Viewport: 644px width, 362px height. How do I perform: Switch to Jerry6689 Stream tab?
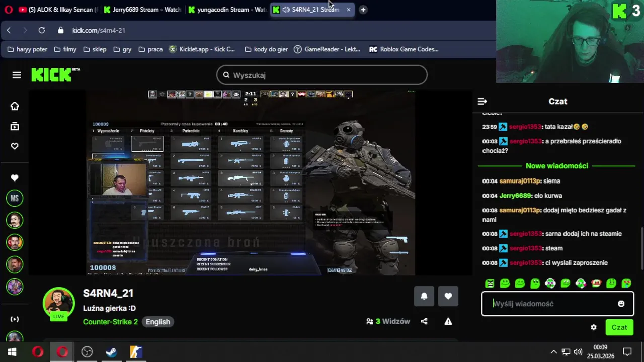coord(142,10)
